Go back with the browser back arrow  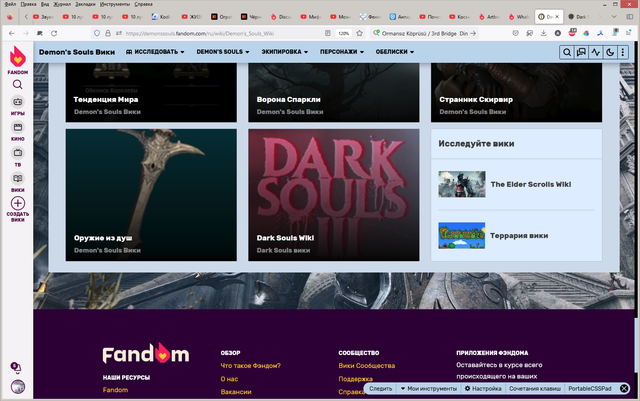pos(12,33)
